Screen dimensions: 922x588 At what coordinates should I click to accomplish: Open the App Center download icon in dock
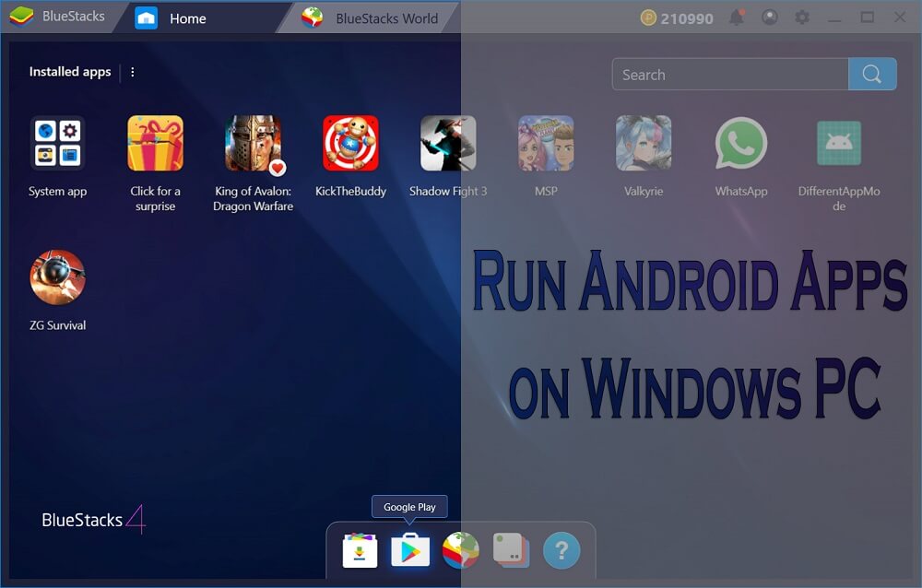360,551
